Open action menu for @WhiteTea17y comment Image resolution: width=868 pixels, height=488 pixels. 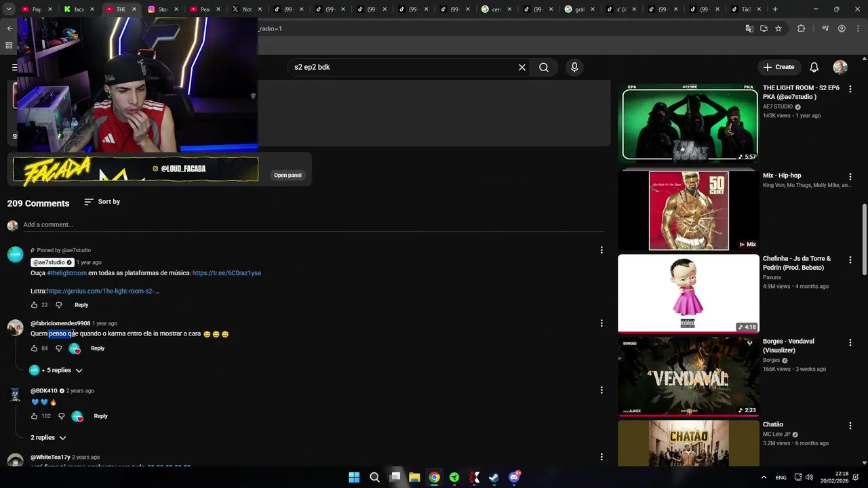tap(601, 457)
